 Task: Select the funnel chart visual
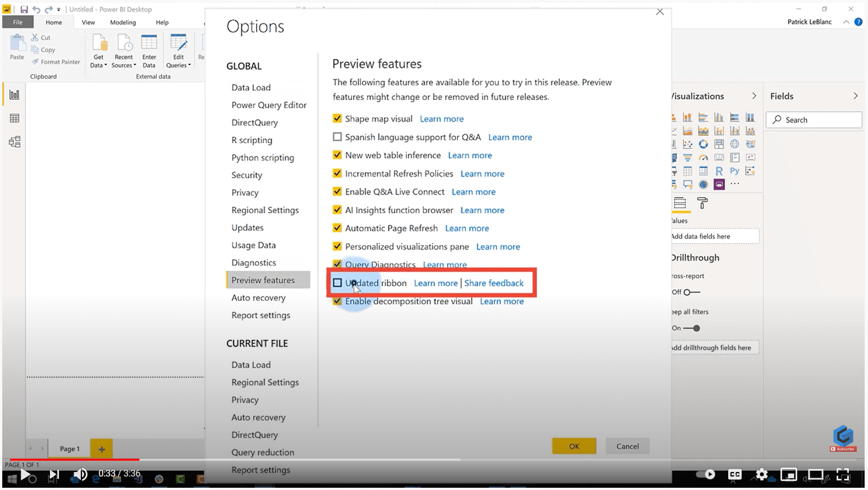pos(687,158)
